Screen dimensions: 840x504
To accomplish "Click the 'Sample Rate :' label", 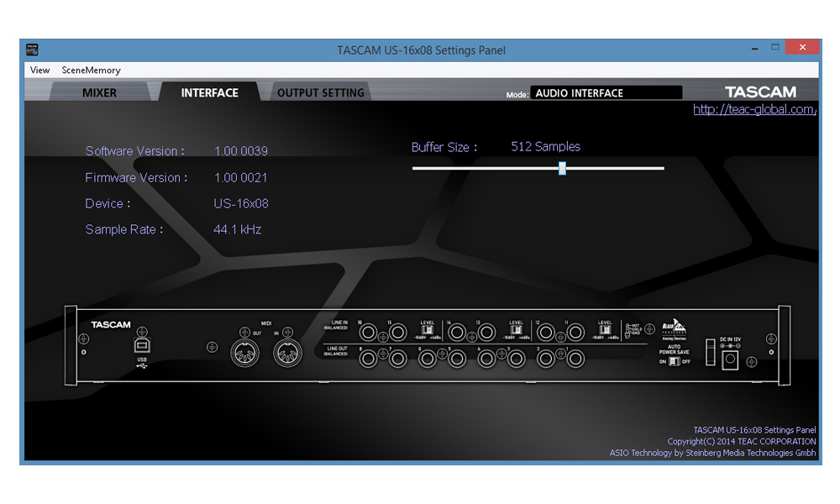I will coord(124,230).
